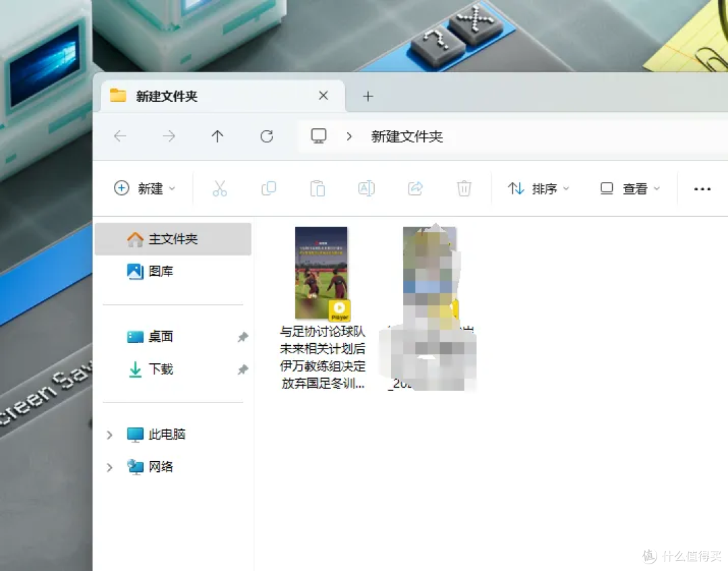Screen dimensions: 728x571
Task: Open the 新建 dropdown menu
Action: (145, 189)
